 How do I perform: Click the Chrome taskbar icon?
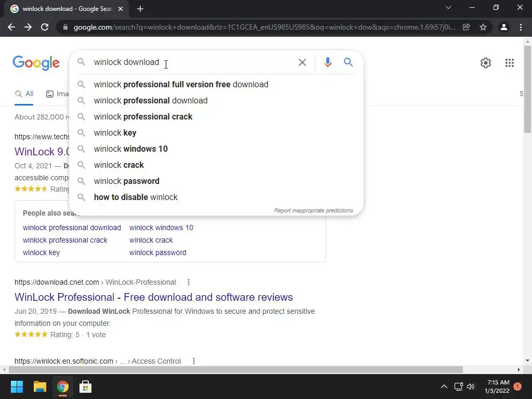pos(62,387)
